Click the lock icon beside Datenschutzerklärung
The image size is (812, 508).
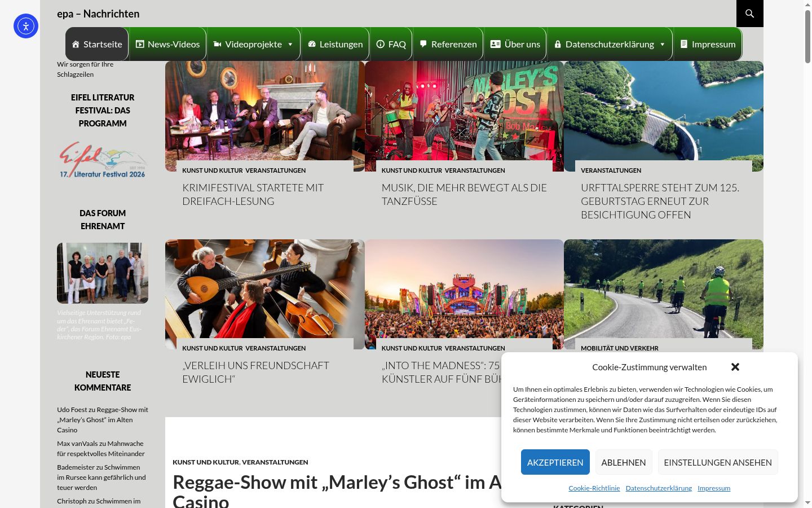tap(558, 44)
